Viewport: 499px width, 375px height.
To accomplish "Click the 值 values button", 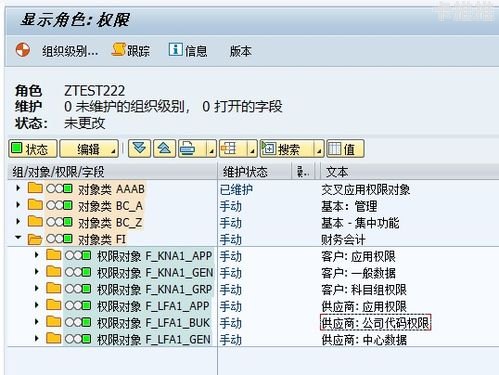I will point(345,149).
